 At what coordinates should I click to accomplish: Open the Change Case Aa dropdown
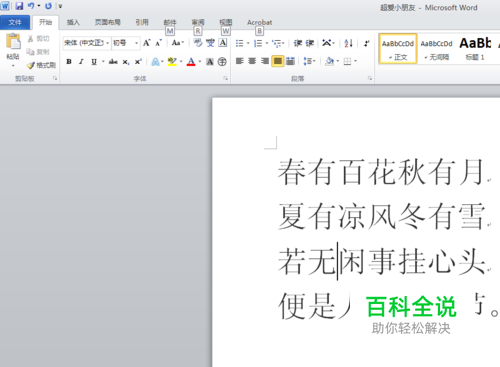[x=178, y=43]
